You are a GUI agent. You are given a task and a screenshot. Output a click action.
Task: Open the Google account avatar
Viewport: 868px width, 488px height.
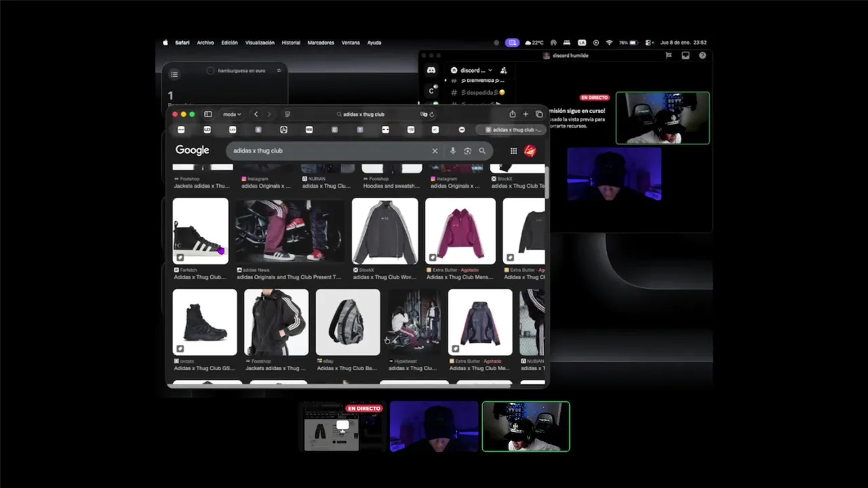tap(530, 151)
